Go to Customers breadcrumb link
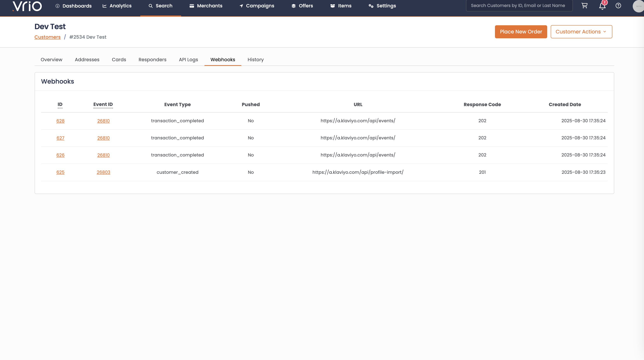The image size is (644, 360). pyautogui.click(x=47, y=37)
